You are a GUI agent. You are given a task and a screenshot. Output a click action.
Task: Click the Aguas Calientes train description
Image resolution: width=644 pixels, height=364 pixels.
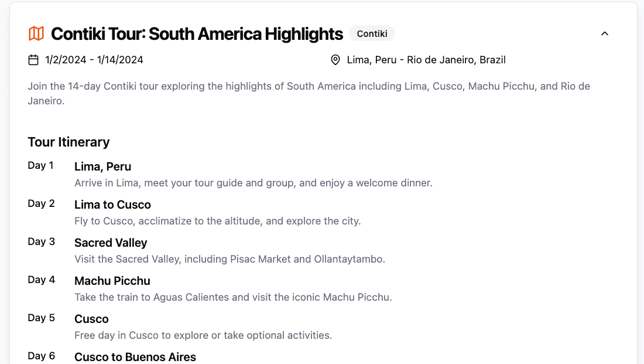coord(233,297)
